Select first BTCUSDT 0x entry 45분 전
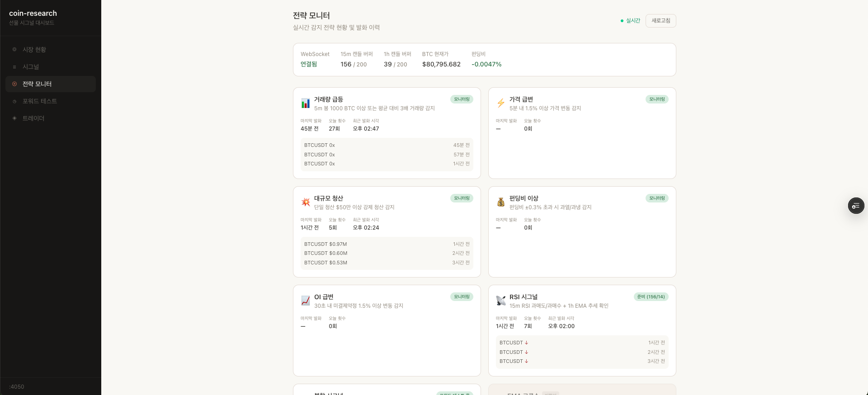Viewport: 868px width, 395px height. pyautogui.click(x=387, y=145)
